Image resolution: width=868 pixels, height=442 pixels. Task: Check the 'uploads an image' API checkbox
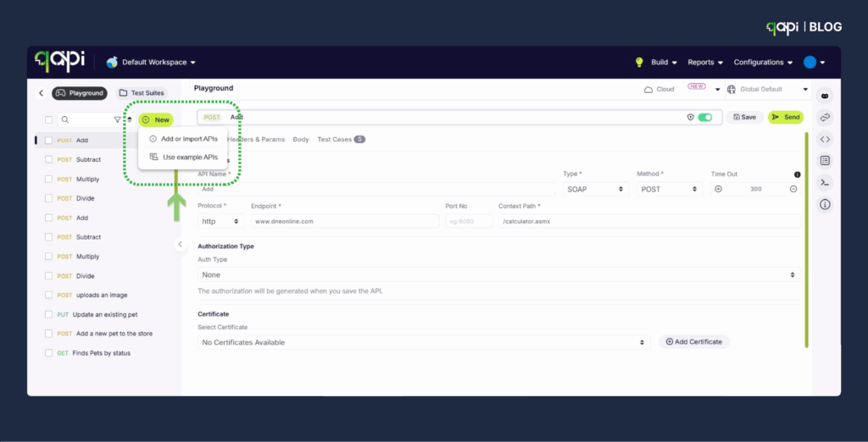[x=48, y=295]
